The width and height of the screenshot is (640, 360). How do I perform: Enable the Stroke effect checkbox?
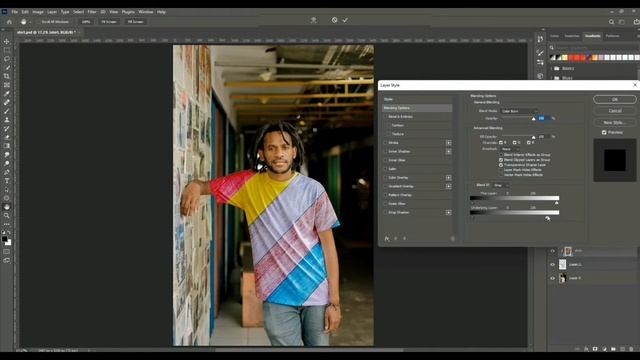coord(385,143)
